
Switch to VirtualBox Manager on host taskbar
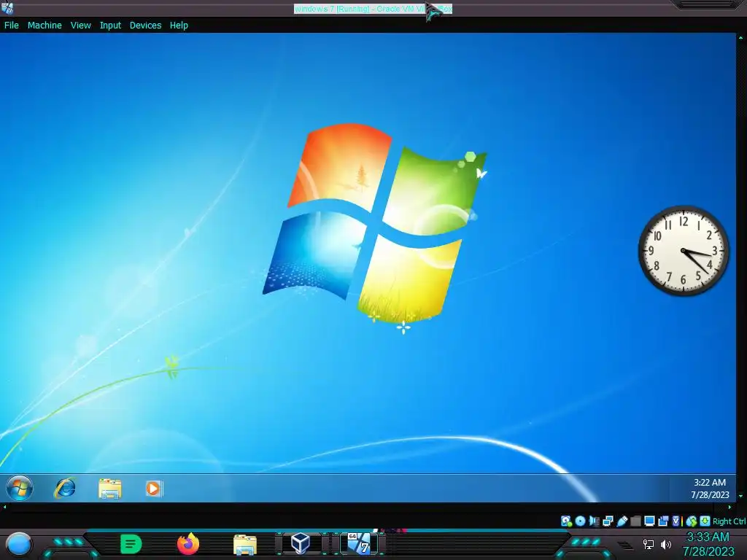(300, 543)
